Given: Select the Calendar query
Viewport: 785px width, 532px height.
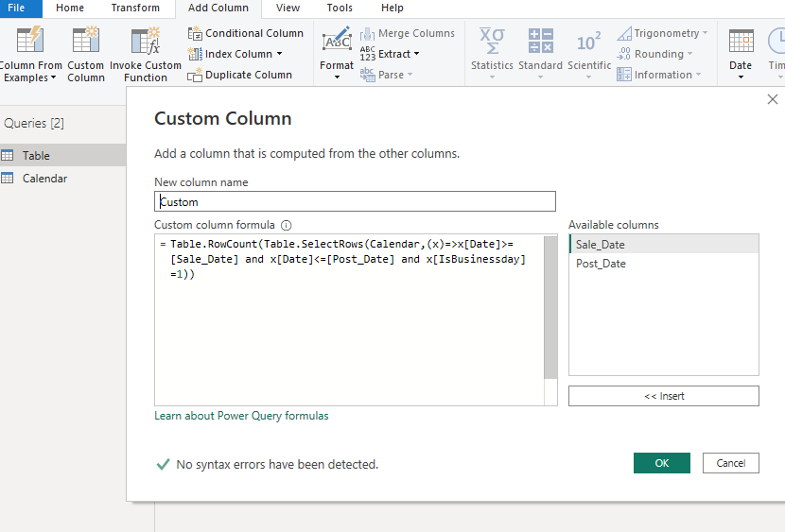Looking at the screenshot, I should (x=63, y=179).
